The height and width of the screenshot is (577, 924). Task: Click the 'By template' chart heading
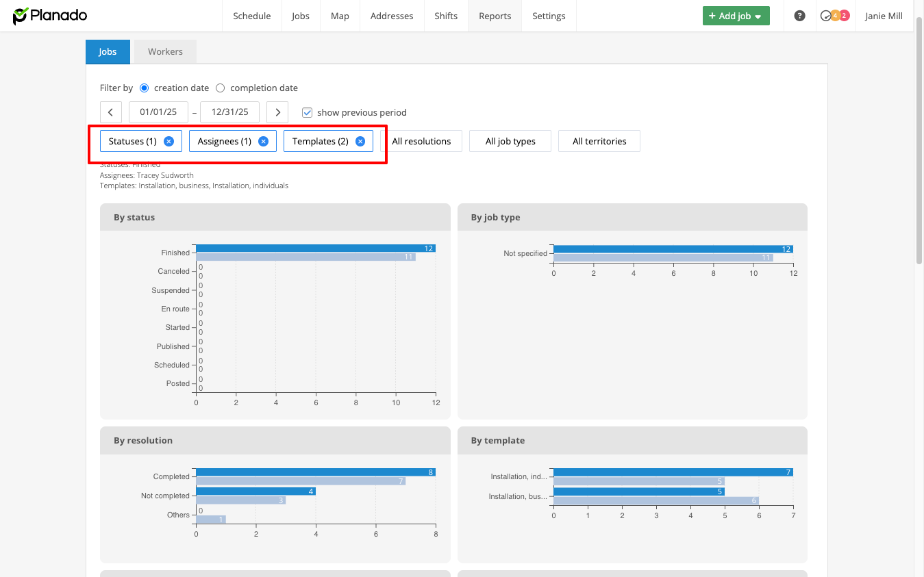(498, 440)
